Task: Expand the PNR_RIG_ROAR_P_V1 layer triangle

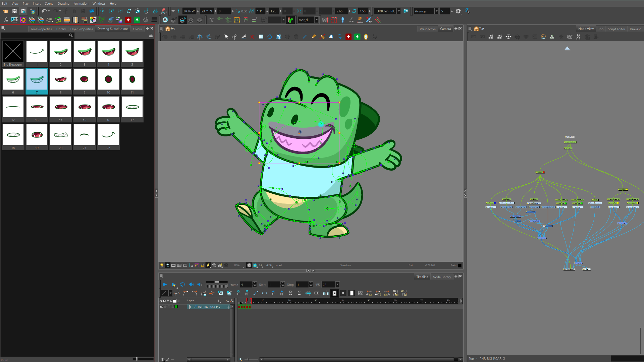Action: pyautogui.click(x=190, y=307)
